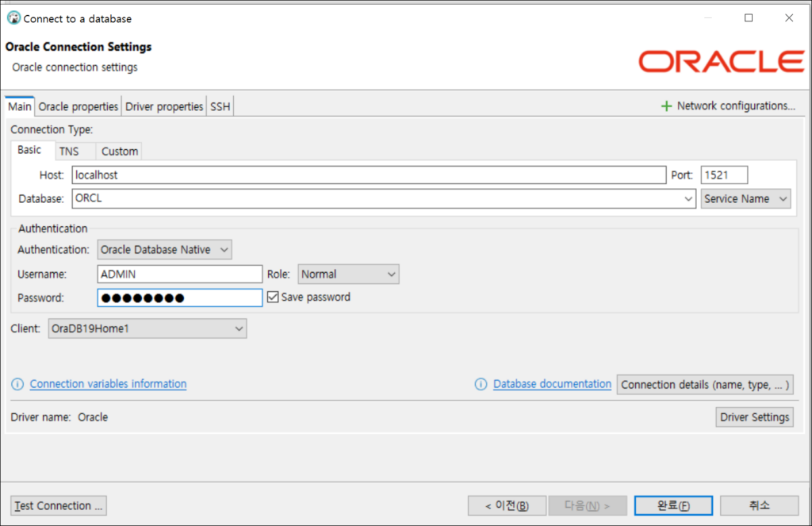
Task: Click the Oracle Connection Settings heading
Action: pos(79,47)
